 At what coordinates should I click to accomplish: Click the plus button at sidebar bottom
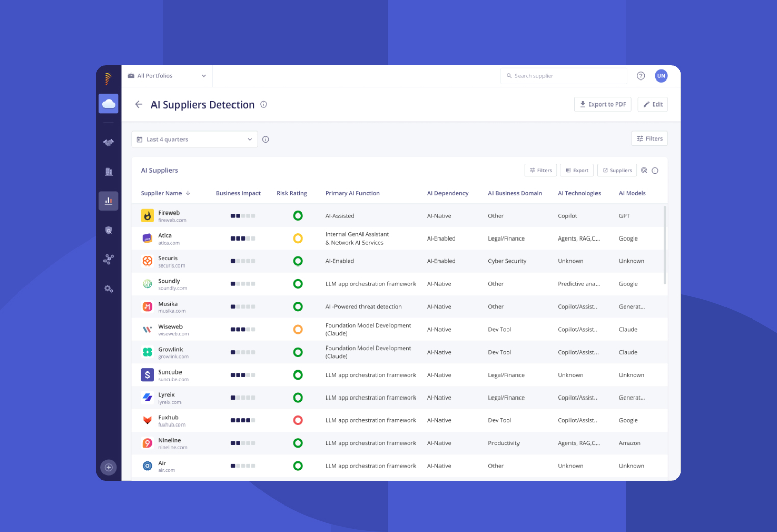[108, 467]
